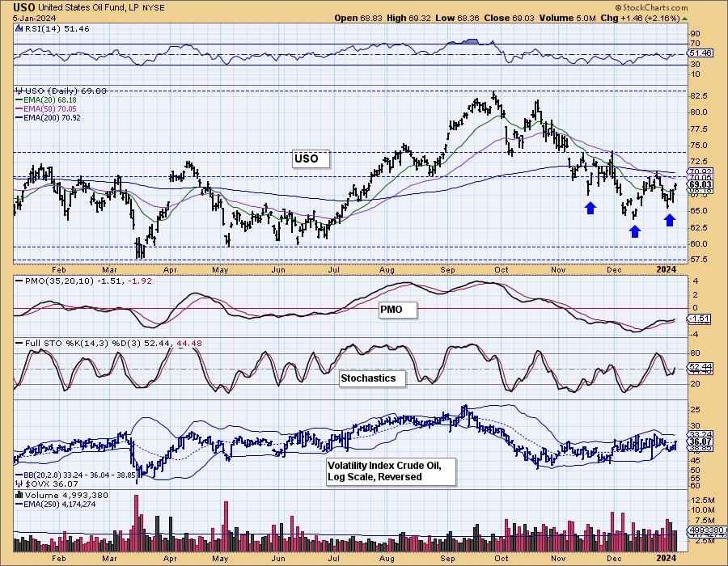The width and height of the screenshot is (728, 566).
Task: Click the RSI panel legend icon
Action: click(x=19, y=28)
